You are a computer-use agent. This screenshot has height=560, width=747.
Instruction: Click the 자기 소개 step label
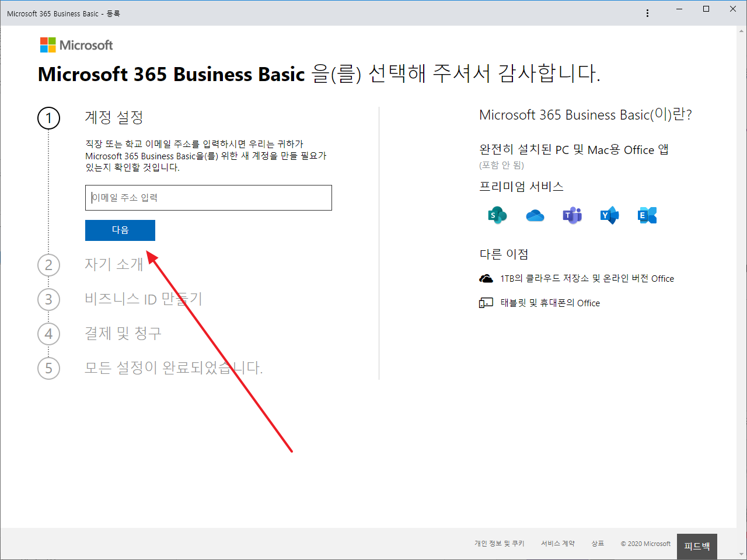[114, 264]
